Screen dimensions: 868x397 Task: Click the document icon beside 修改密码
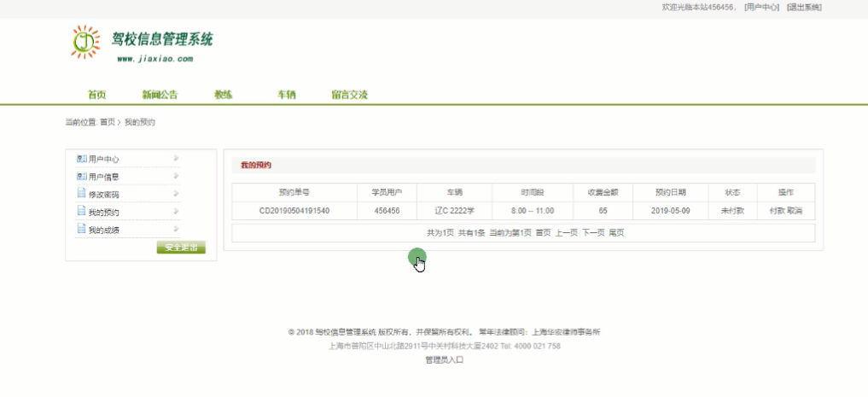[82, 194]
